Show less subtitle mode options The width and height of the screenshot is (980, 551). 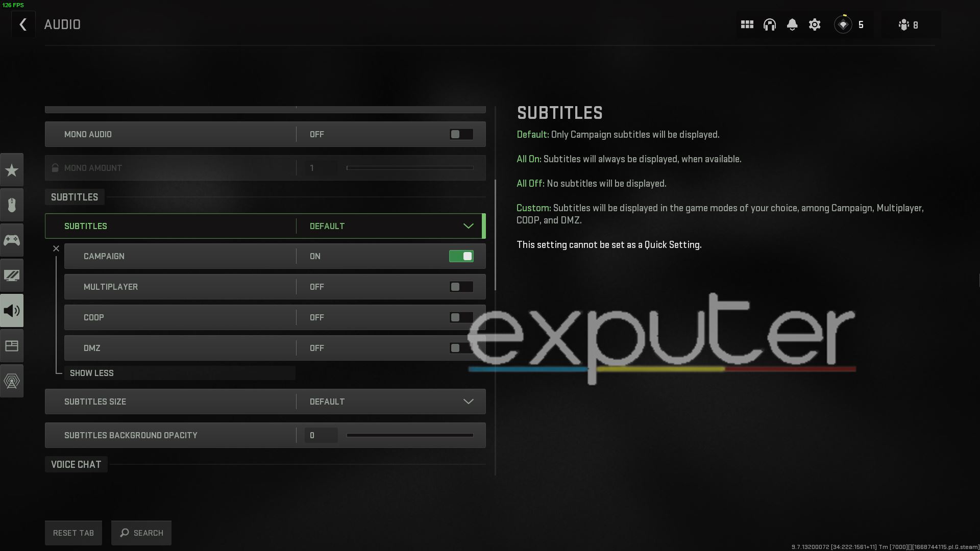[91, 373]
